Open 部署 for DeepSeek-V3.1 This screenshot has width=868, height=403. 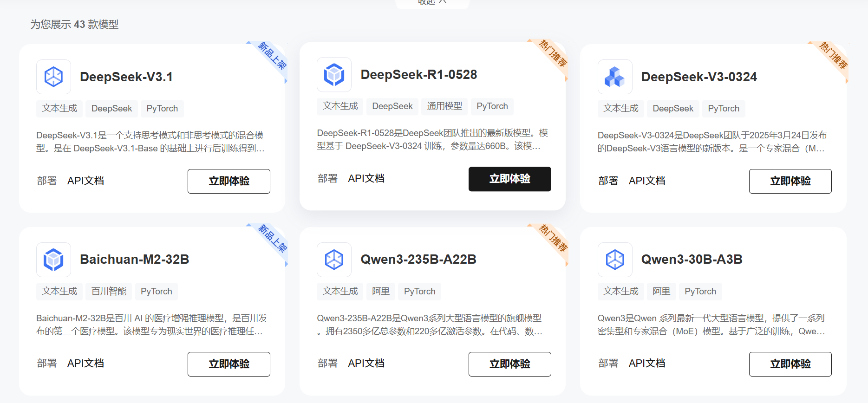(x=47, y=181)
